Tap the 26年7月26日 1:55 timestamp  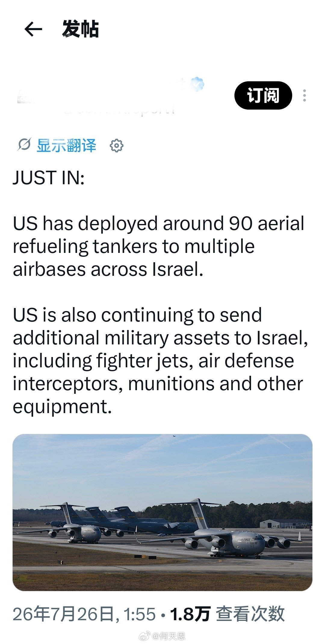tap(84, 614)
